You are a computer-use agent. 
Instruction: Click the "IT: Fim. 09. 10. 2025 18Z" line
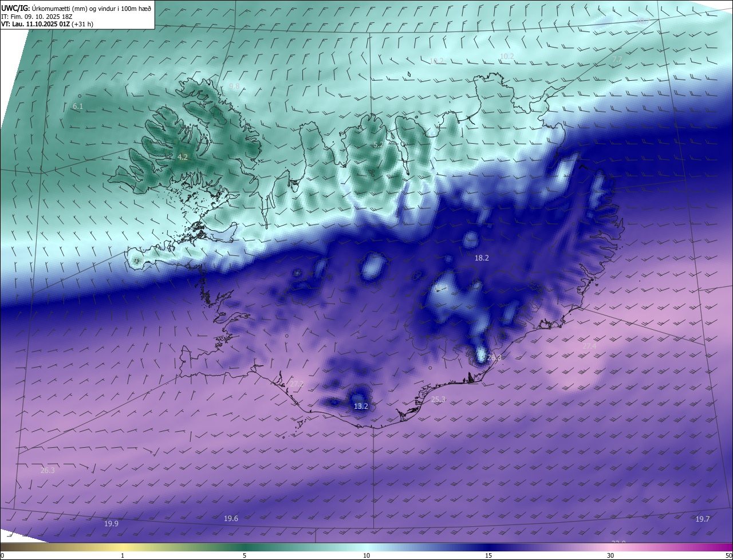point(37,17)
